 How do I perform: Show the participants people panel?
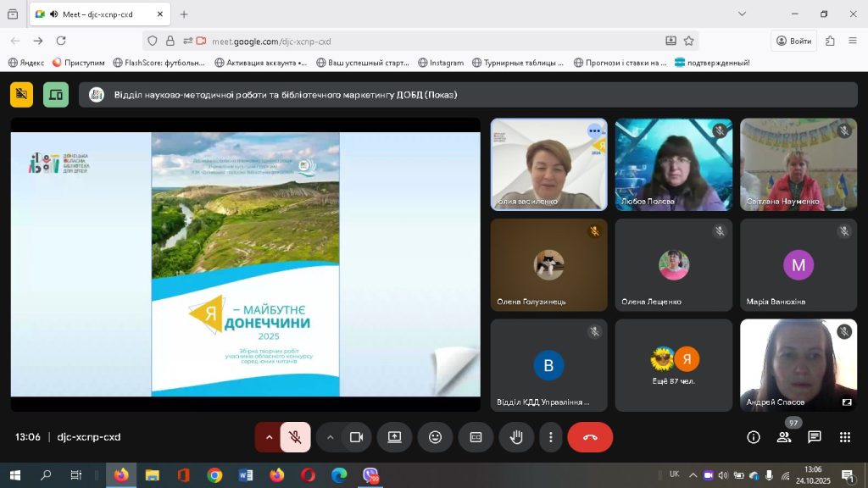click(784, 437)
